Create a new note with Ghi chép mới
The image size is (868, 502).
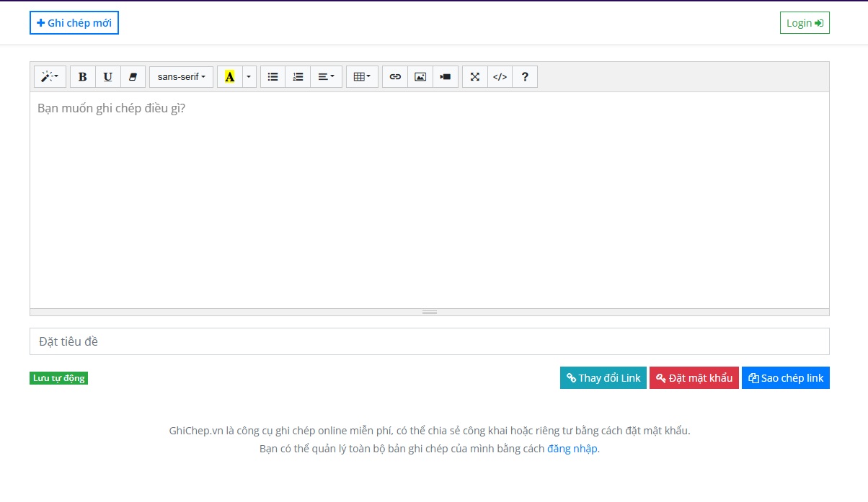(74, 23)
